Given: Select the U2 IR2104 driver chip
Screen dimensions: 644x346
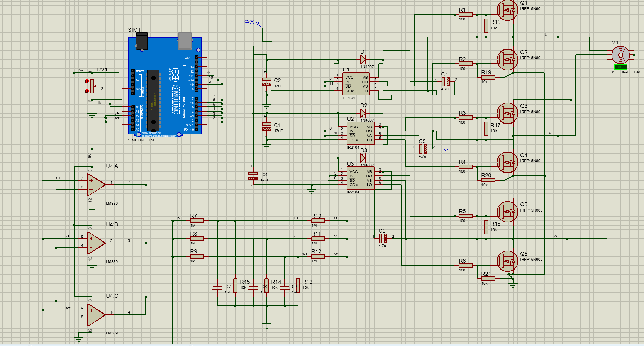Looking at the screenshot, I should coord(360,133).
